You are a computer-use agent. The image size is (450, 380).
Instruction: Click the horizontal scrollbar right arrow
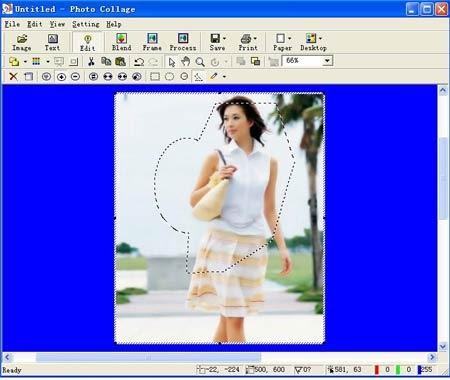pyautogui.click(x=432, y=357)
